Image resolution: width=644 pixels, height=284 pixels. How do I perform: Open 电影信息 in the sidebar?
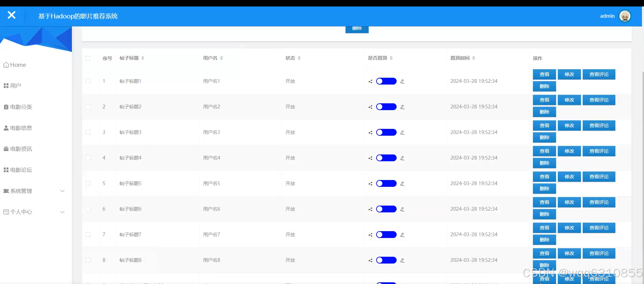[x=18, y=128]
